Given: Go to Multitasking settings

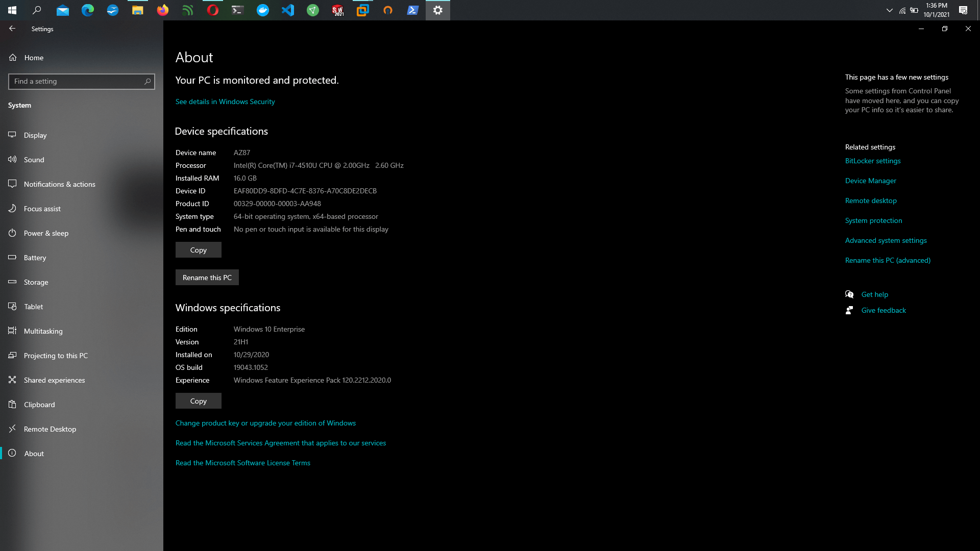Looking at the screenshot, I should tap(43, 331).
